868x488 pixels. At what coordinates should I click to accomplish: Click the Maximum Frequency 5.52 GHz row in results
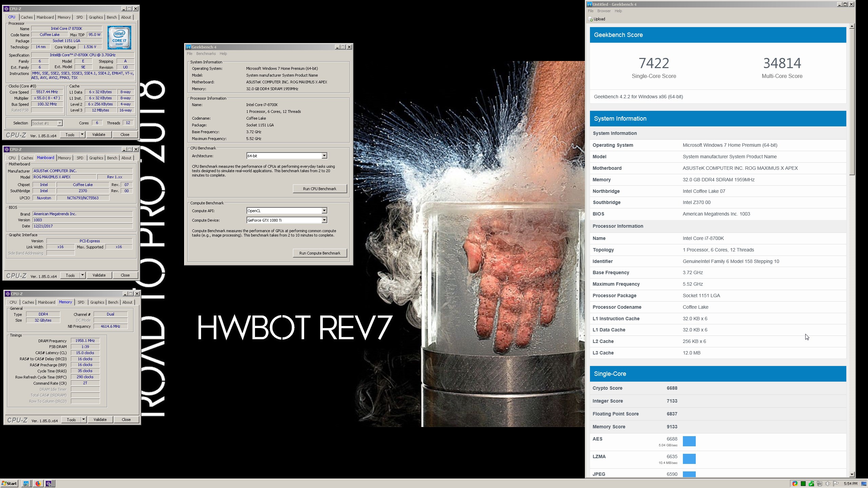(718, 284)
